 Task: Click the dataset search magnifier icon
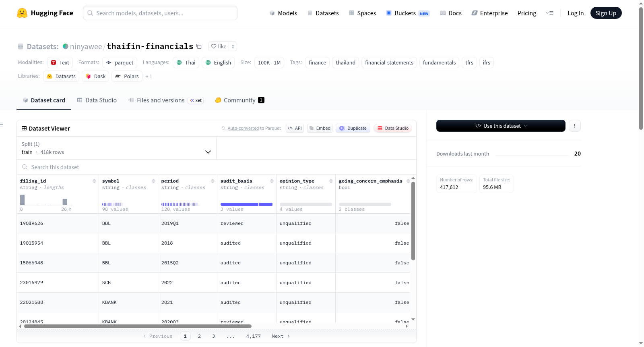tap(25, 167)
